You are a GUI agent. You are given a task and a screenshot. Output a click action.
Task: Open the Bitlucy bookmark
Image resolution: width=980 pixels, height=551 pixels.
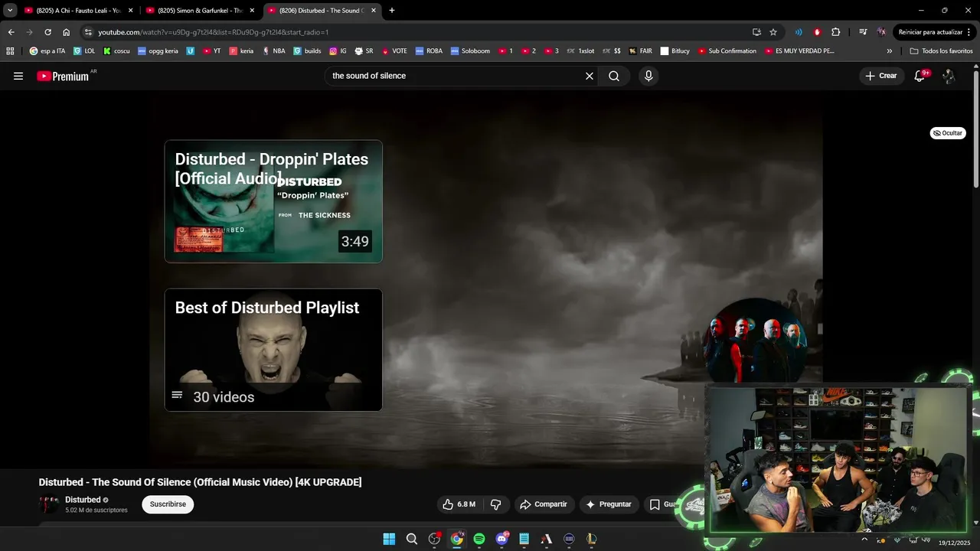675,51
